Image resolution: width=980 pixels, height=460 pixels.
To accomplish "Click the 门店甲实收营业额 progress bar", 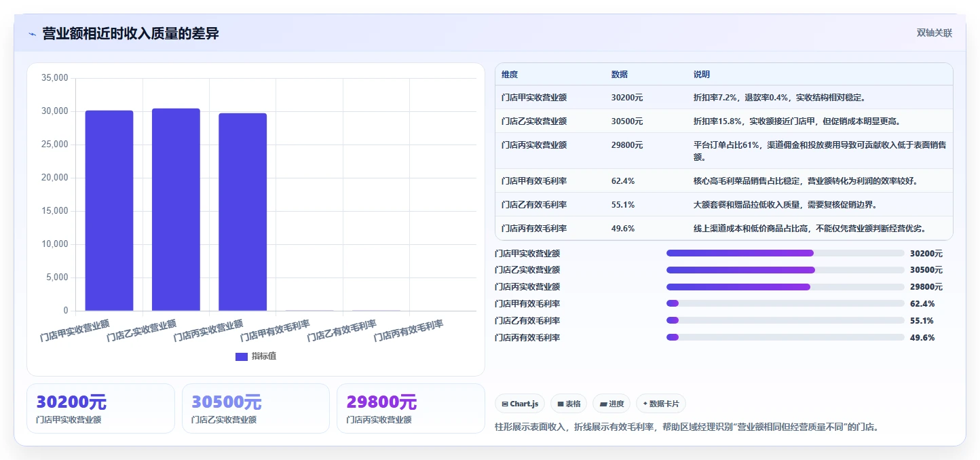I will (785, 253).
